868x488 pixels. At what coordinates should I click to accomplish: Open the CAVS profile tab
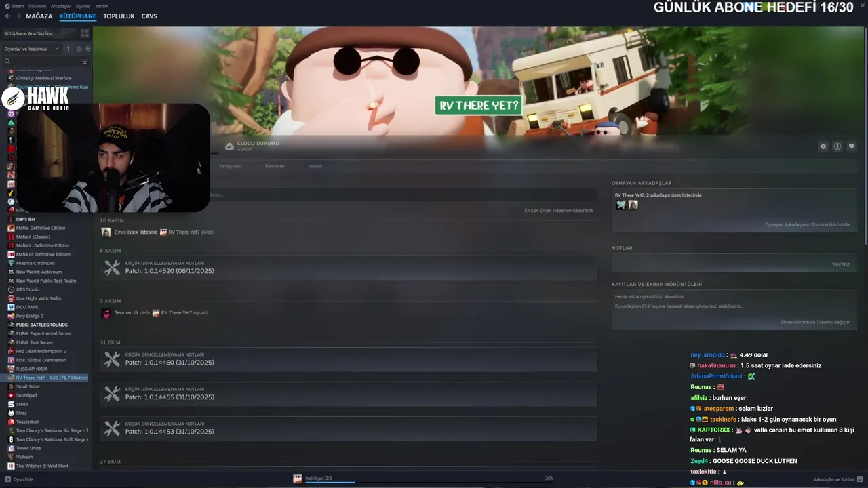point(149,16)
